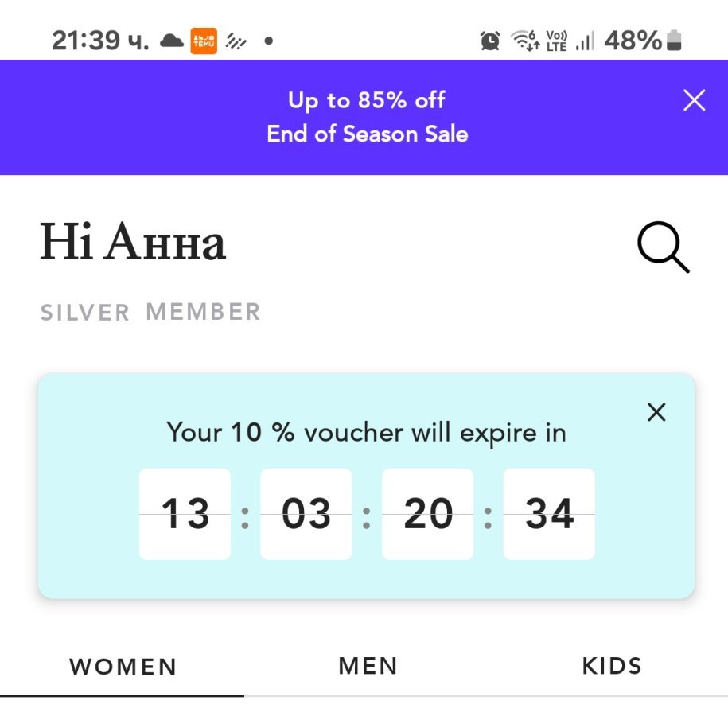The height and width of the screenshot is (720, 728).
Task: Tap the countdown box showing 13
Action: tap(185, 514)
